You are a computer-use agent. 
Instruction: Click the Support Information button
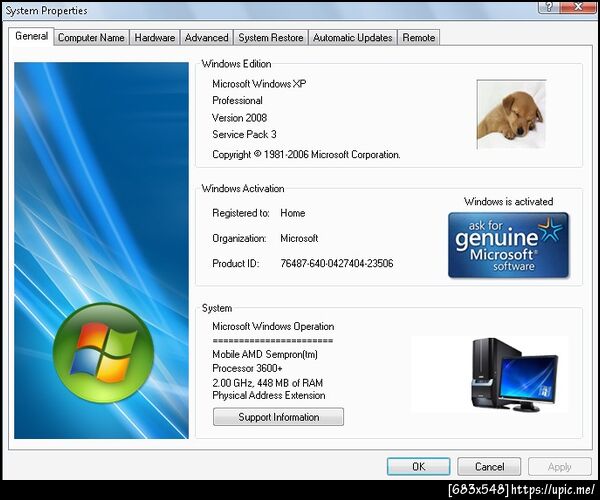click(x=279, y=417)
